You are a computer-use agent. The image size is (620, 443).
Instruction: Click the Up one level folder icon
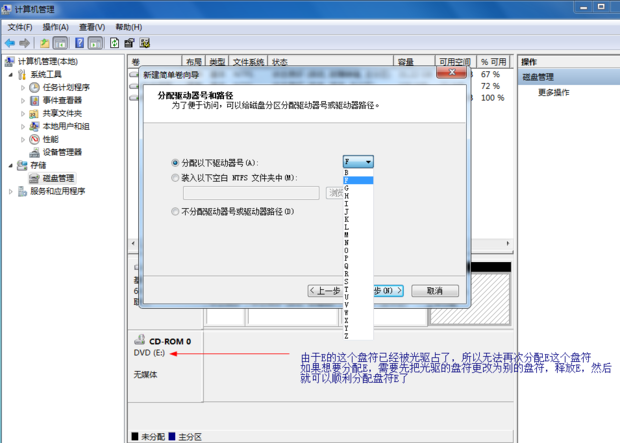point(45,44)
